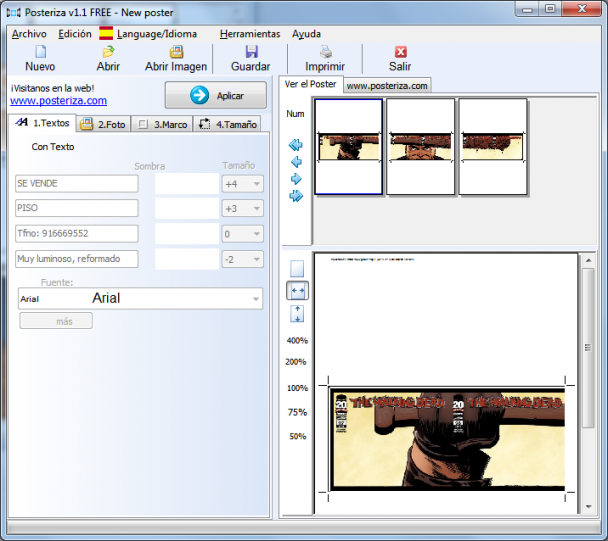The height and width of the screenshot is (541, 608).
Task: Open the www.posteriza.com hyperlink
Action: (58, 101)
